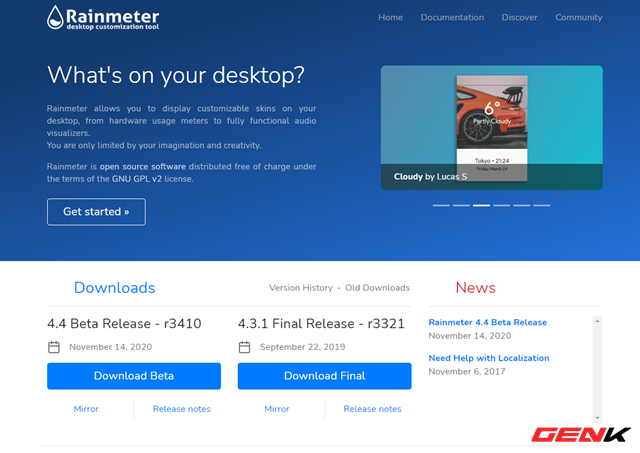Click the Rainmeter raindrop logo
Image resolution: width=640 pixels, height=453 pixels.
[x=55, y=17]
